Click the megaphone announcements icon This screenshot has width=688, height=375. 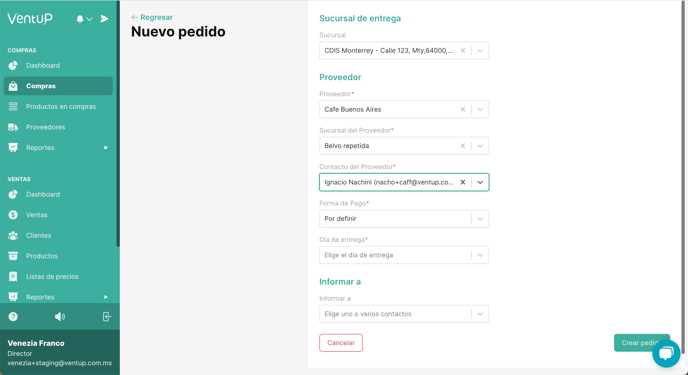[60, 317]
